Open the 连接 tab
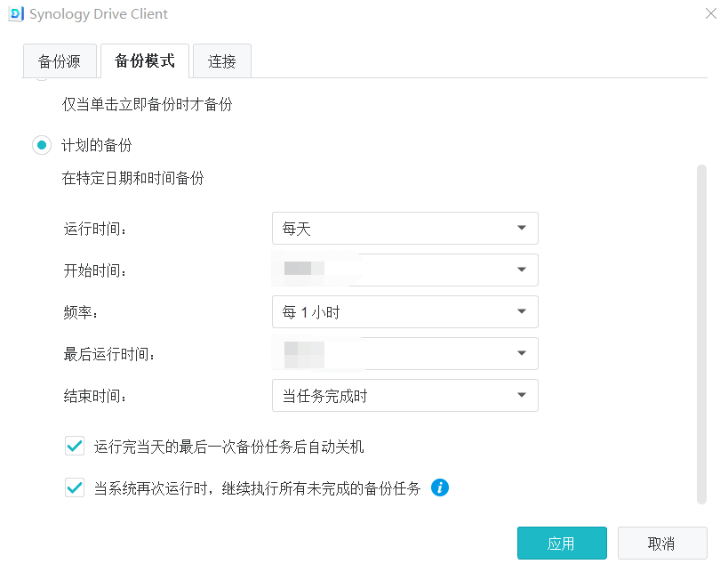Viewport: 728px width, 580px height. [222, 60]
